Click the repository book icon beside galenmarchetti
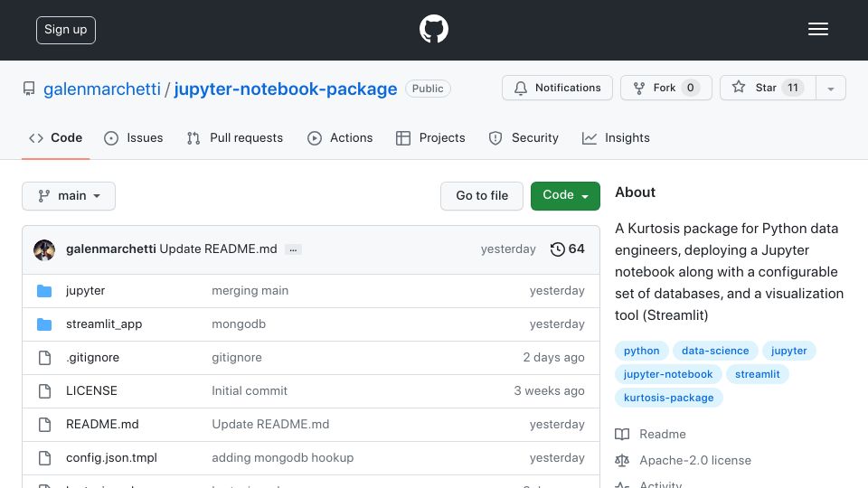 [29, 89]
